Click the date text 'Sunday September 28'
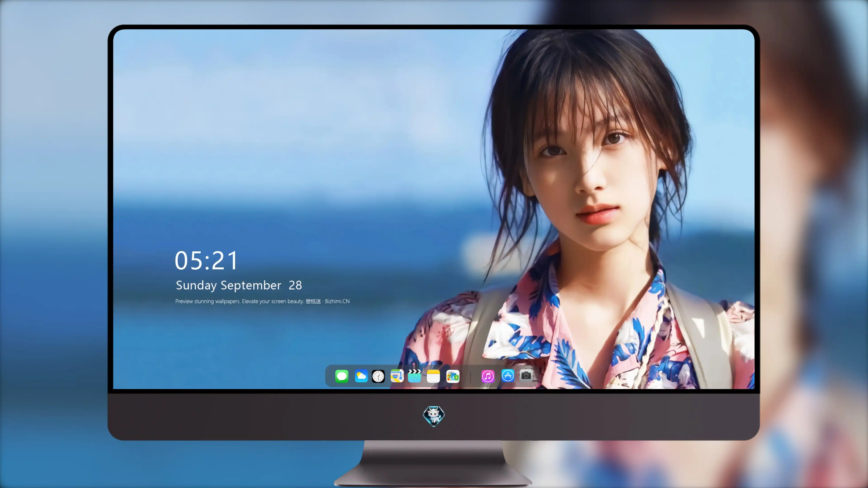The width and height of the screenshot is (868, 488). [x=239, y=285]
